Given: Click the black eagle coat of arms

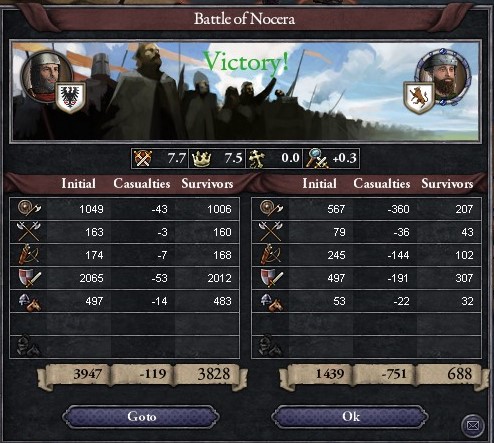Looking at the screenshot, I should point(70,98).
